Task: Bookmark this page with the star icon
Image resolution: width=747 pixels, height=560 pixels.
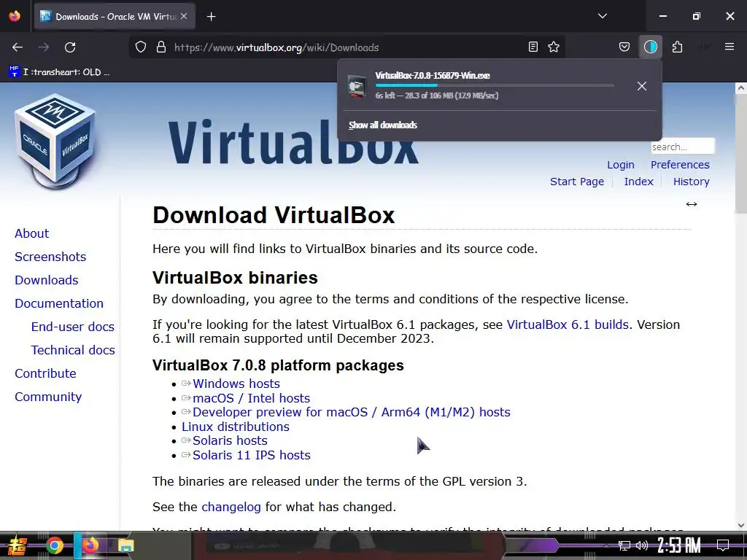Action: (x=554, y=47)
